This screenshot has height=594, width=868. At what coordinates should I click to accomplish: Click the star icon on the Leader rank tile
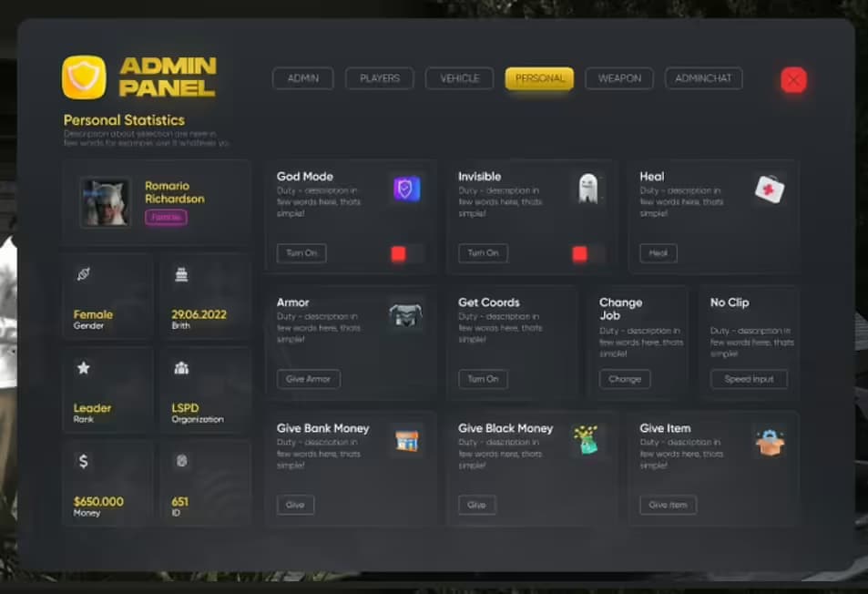pyautogui.click(x=84, y=367)
